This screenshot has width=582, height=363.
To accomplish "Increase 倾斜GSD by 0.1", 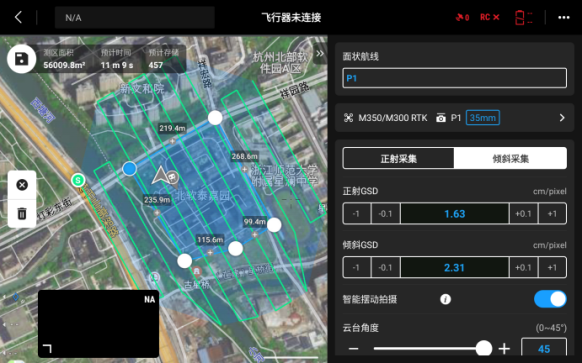I will pyautogui.click(x=523, y=267).
